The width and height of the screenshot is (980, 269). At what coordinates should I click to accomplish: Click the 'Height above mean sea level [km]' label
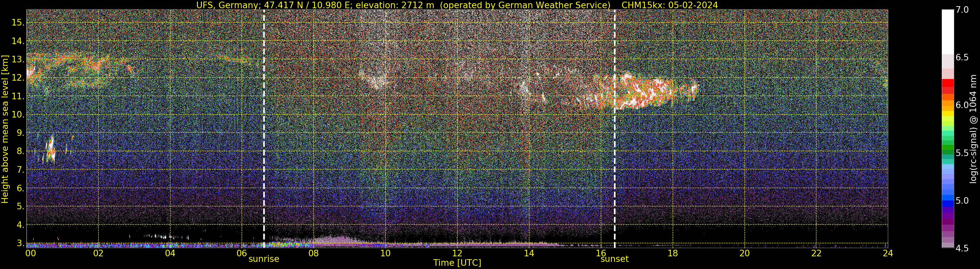(5, 129)
